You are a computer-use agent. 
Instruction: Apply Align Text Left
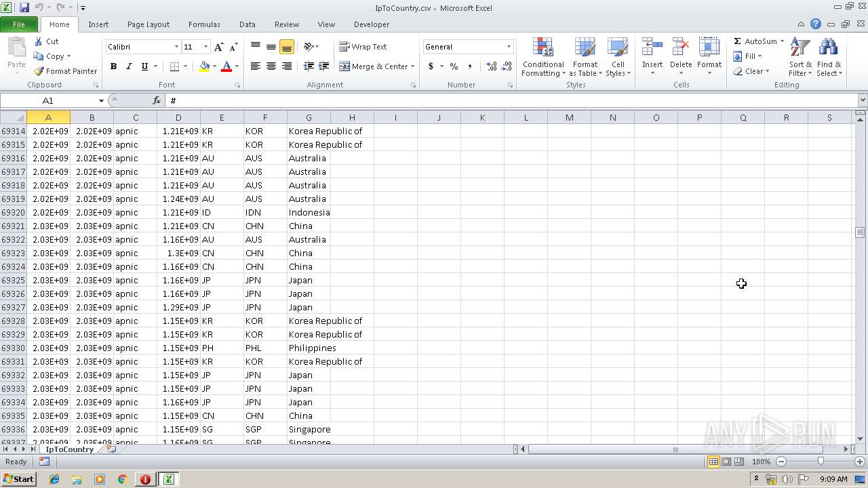(x=256, y=66)
